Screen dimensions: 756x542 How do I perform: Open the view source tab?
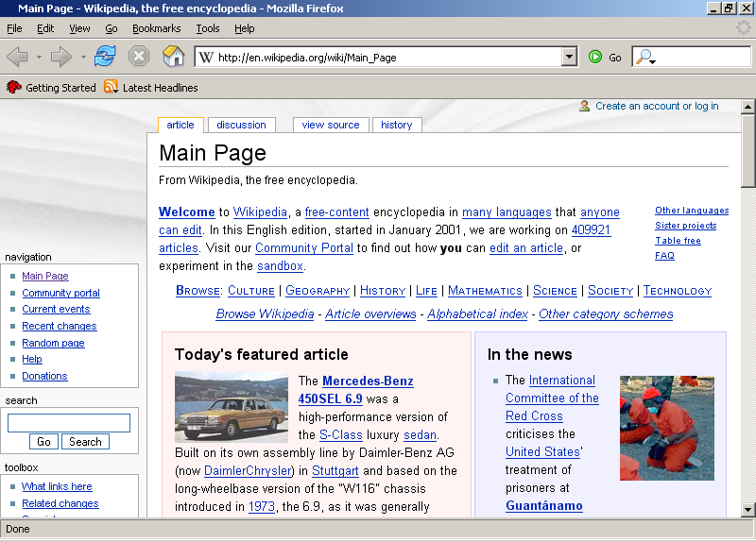click(x=331, y=125)
